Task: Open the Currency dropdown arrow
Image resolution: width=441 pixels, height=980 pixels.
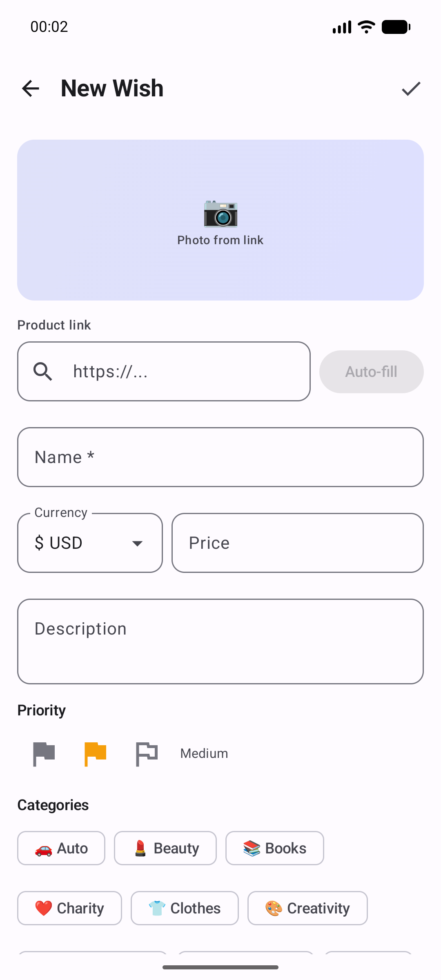Action: pos(138,543)
